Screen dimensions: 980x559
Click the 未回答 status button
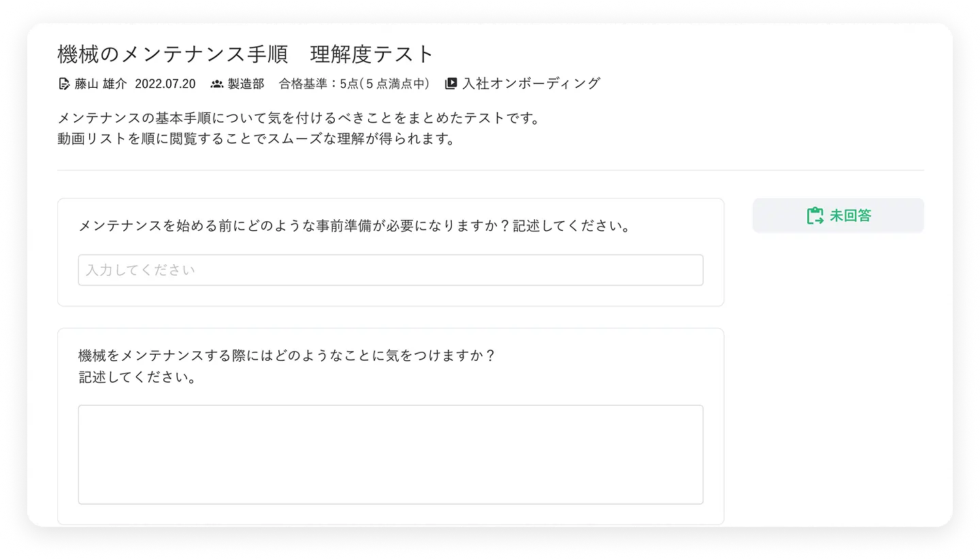(838, 216)
